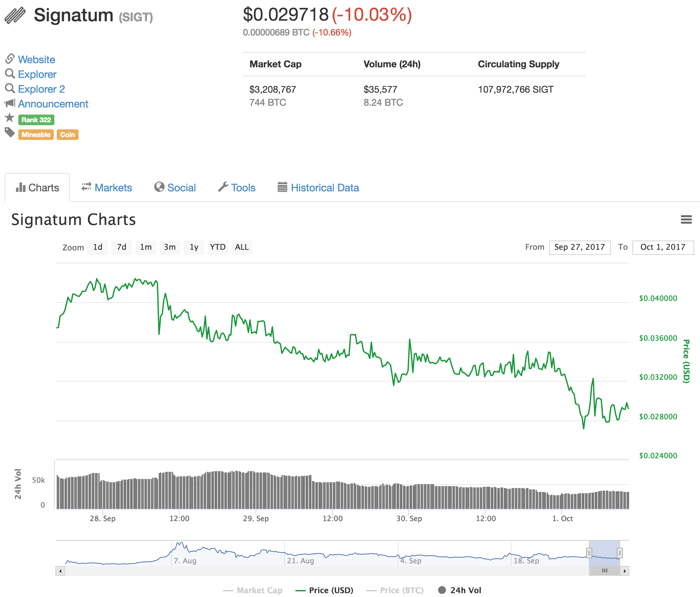Click the bar chart icon on the Charts tab

coord(21,187)
